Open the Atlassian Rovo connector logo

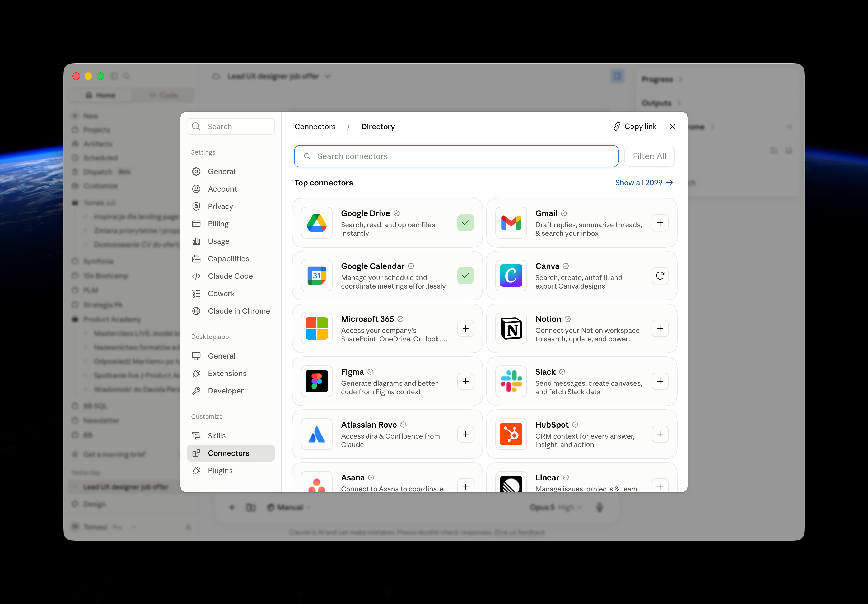pos(316,434)
